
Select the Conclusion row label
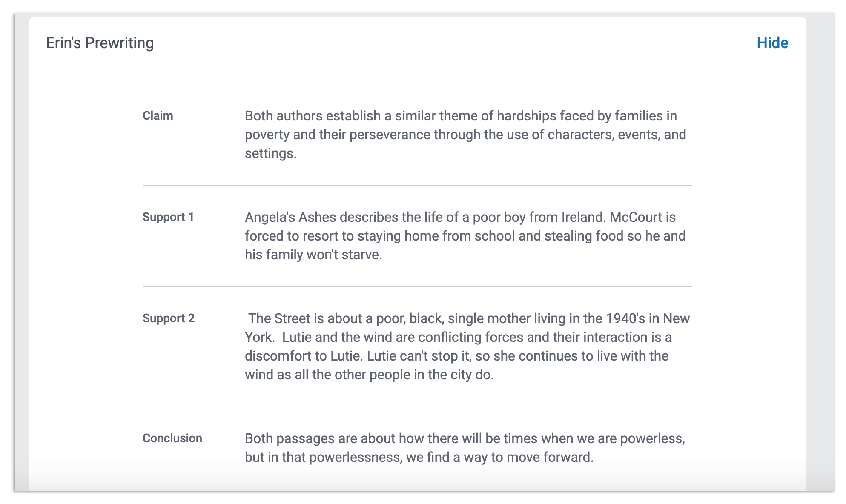click(x=172, y=438)
